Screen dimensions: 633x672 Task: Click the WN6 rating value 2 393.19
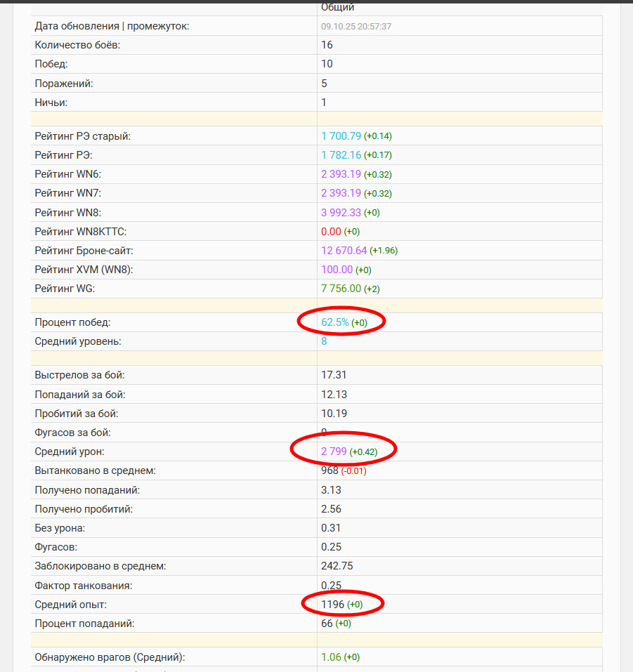point(341,173)
